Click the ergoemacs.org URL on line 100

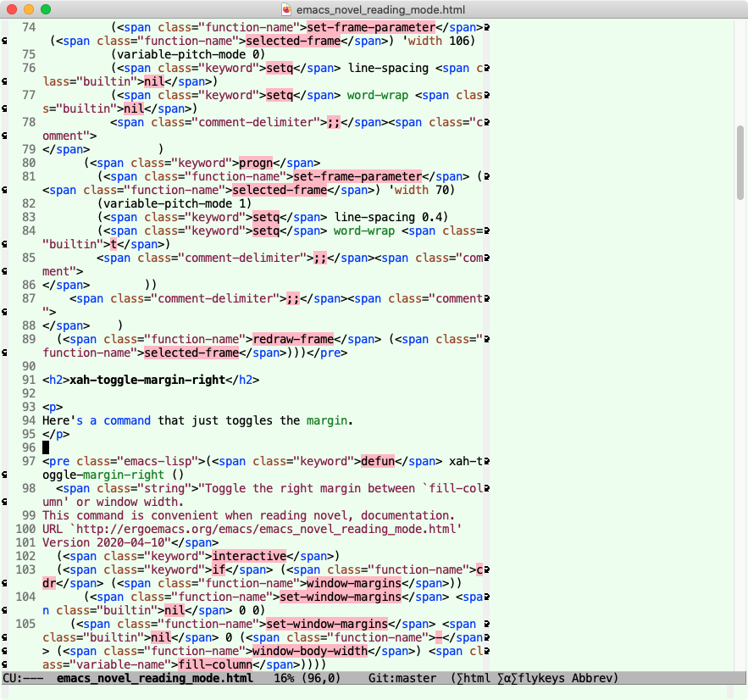click(266, 529)
